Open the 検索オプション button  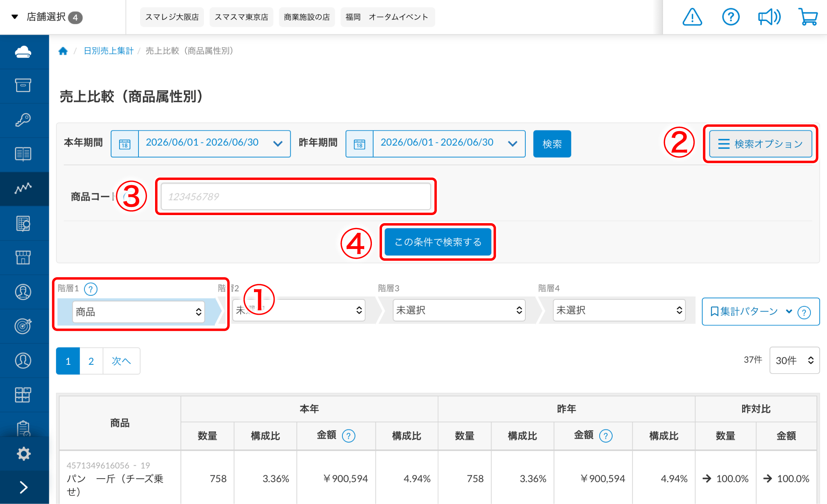click(x=760, y=144)
